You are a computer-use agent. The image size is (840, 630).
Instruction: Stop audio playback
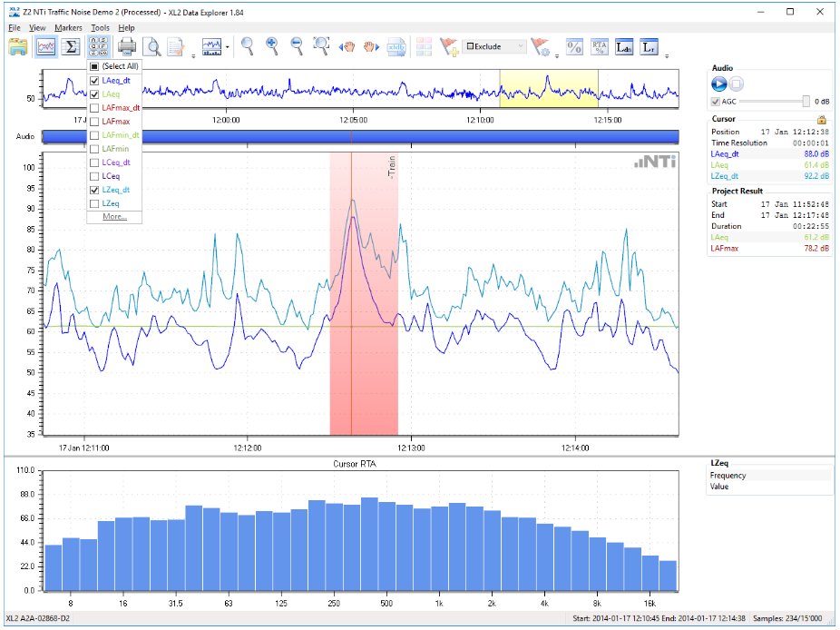tap(737, 84)
